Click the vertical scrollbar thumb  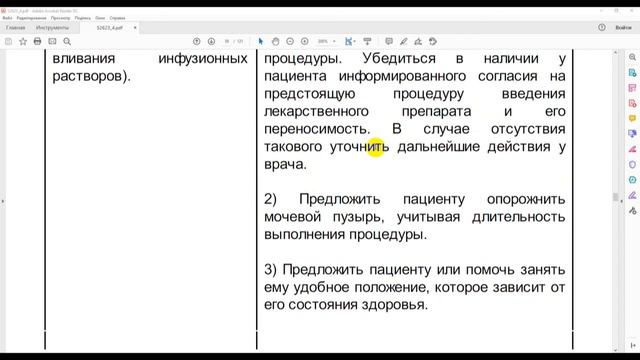pyautogui.click(x=616, y=197)
